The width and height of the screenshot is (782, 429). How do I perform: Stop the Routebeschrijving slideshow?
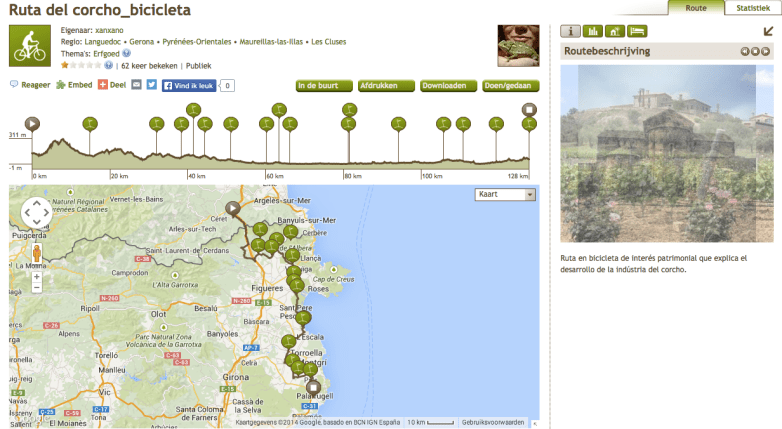[755, 51]
